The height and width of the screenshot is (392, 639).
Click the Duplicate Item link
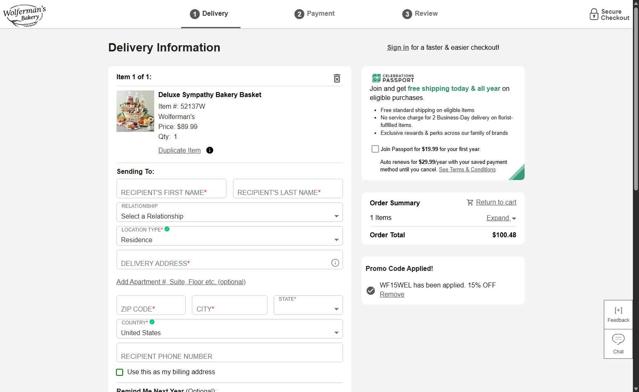coord(179,150)
